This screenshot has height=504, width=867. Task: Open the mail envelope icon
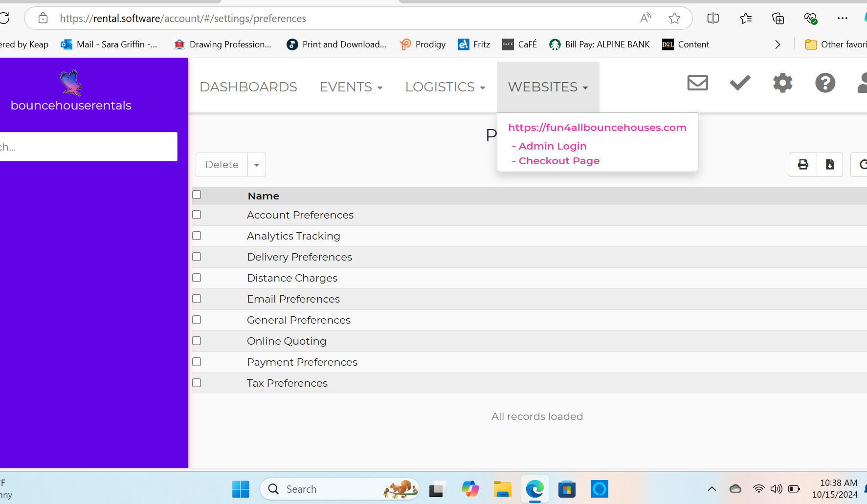pyautogui.click(x=697, y=83)
